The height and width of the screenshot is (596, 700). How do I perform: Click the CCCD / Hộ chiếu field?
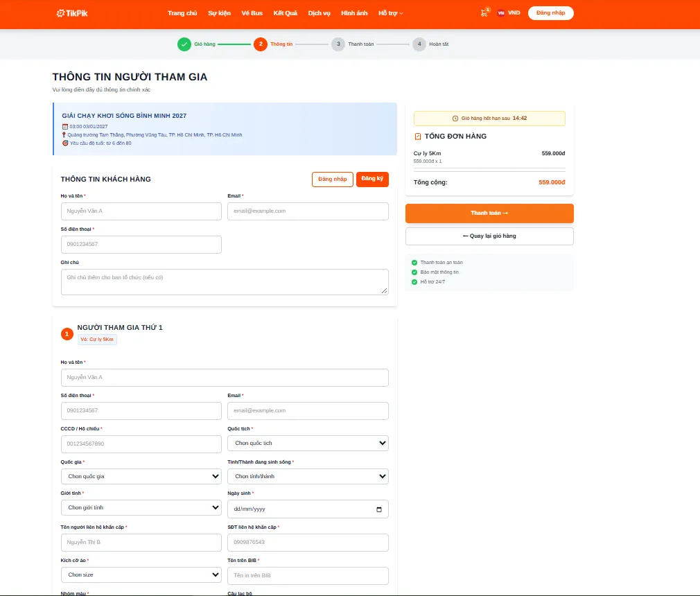[141, 444]
